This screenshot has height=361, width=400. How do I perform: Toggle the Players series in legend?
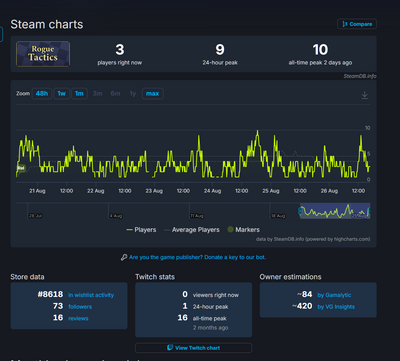(141, 230)
